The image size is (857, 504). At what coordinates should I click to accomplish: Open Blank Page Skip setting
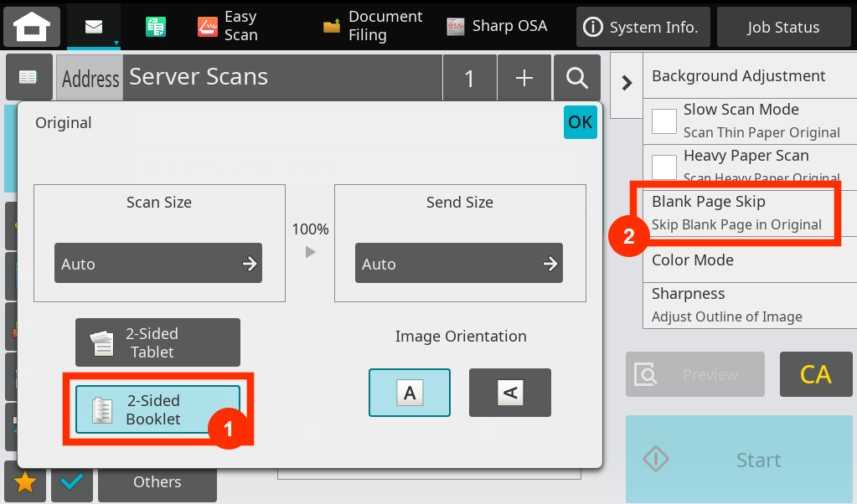click(736, 213)
